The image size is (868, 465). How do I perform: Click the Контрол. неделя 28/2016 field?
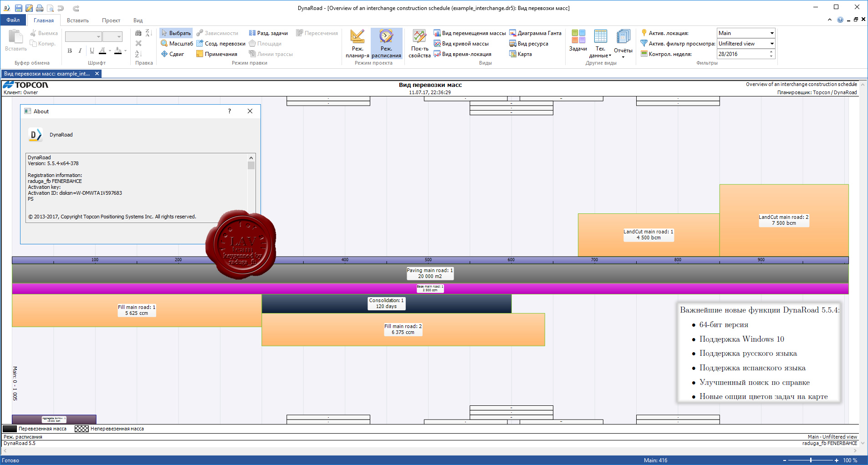point(743,54)
